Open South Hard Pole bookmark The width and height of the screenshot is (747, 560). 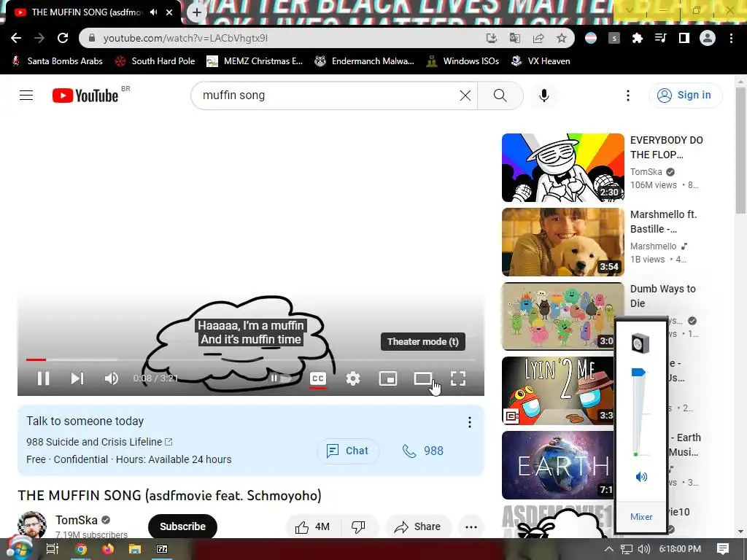(155, 61)
